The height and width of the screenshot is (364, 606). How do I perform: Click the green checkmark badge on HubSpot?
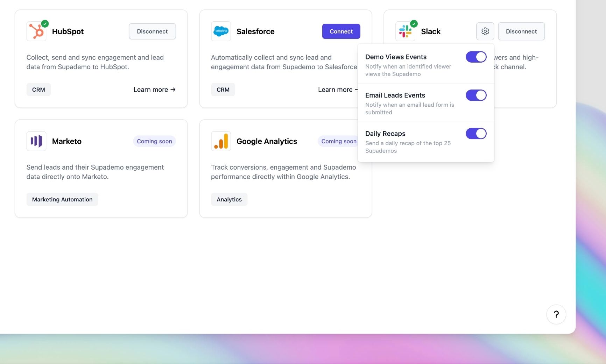pyautogui.click(x=45, y=24)
